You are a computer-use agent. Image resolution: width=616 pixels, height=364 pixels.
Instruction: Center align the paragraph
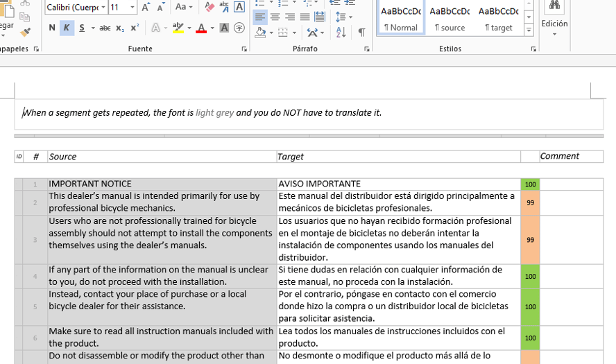click(x=275, y=17)
